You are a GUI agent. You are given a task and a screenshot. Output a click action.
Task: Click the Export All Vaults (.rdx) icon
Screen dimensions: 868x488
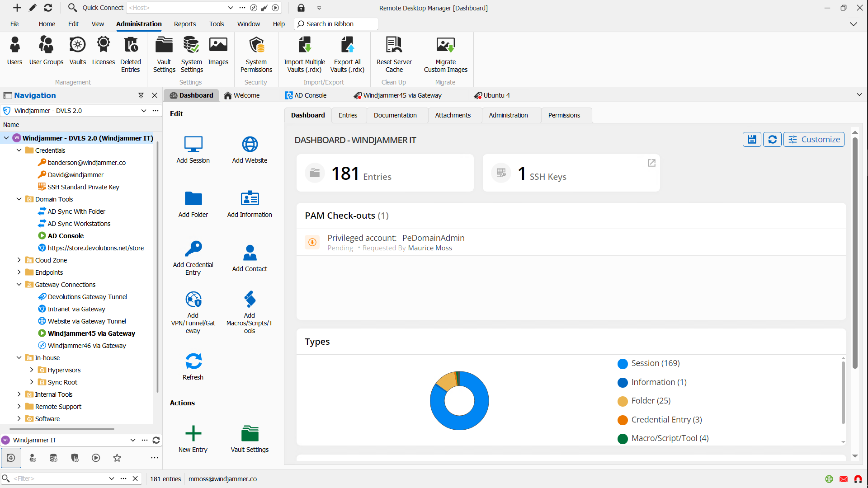click(x=347, y=54)
